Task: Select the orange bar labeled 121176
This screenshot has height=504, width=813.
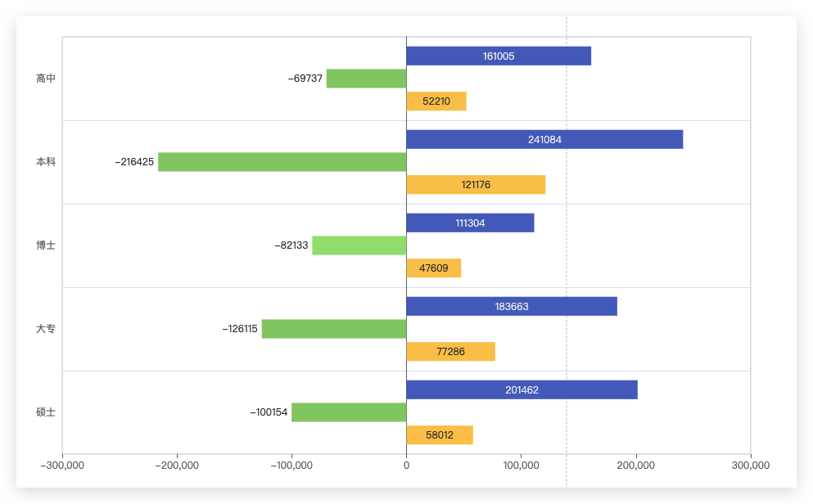Action: [x=476, y=184]
